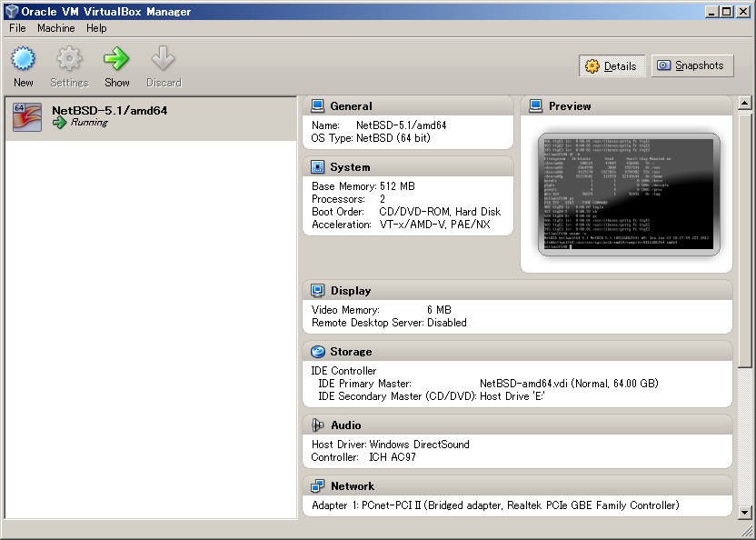Click the New virtual machine icon
756x540 pixels.
tap(24, 60)
